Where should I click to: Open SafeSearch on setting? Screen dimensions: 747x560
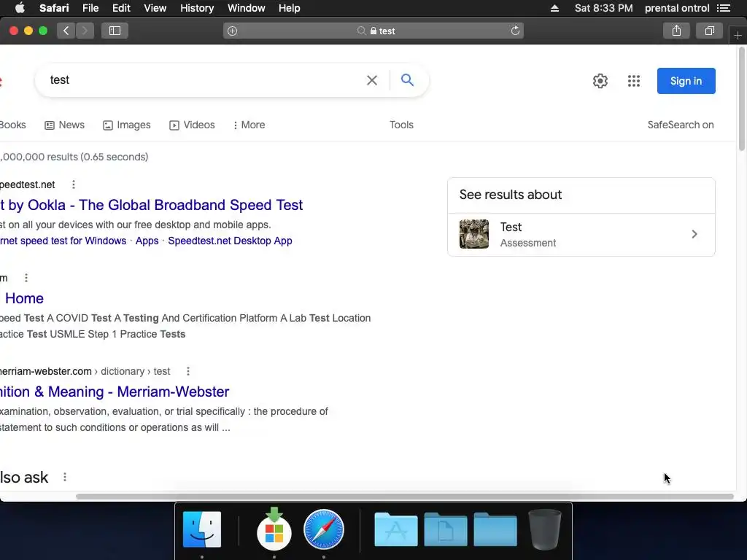681,125
